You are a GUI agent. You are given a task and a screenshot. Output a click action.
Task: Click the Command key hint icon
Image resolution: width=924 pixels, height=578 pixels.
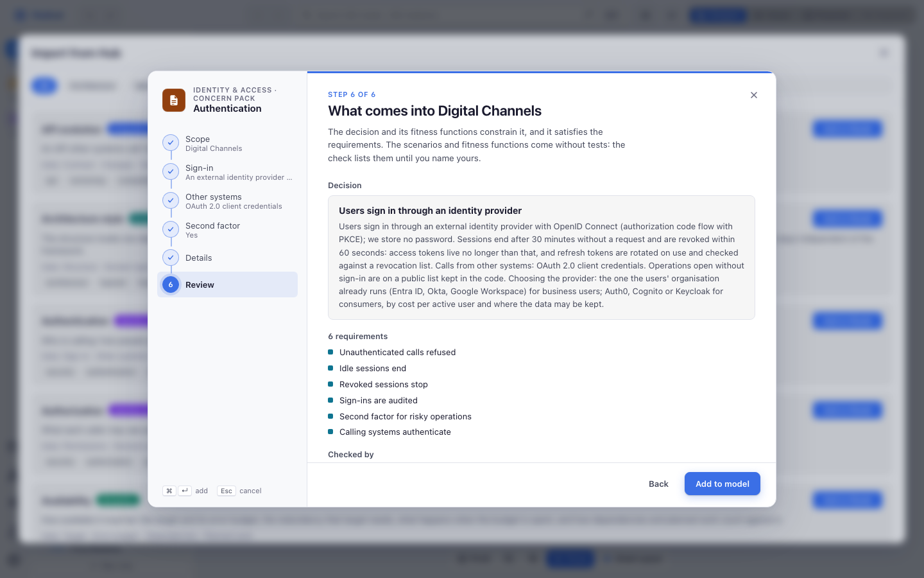[x=169, y=491]
